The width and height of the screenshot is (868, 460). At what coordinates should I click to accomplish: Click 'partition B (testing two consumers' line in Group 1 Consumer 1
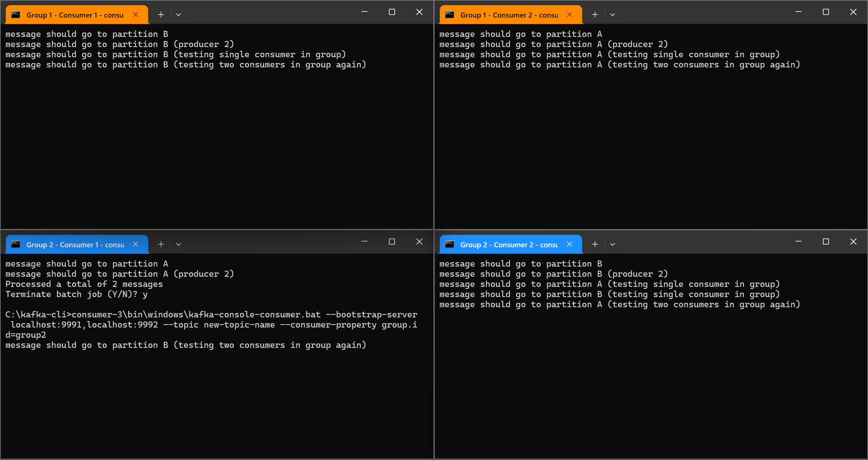[x=186, y=65]
